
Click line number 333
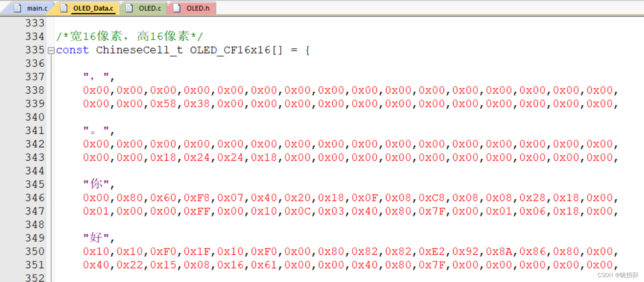point(35,23)
